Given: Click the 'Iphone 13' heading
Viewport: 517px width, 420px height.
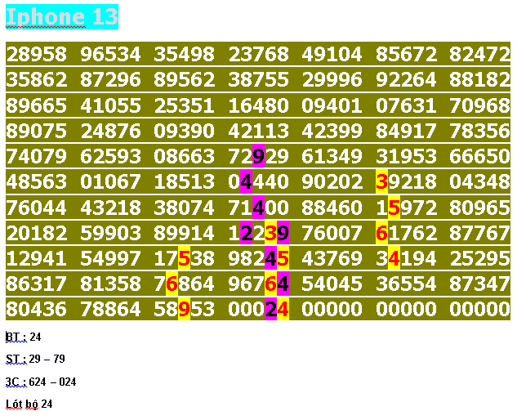Looking at the screenshot, I should point(62,17).
